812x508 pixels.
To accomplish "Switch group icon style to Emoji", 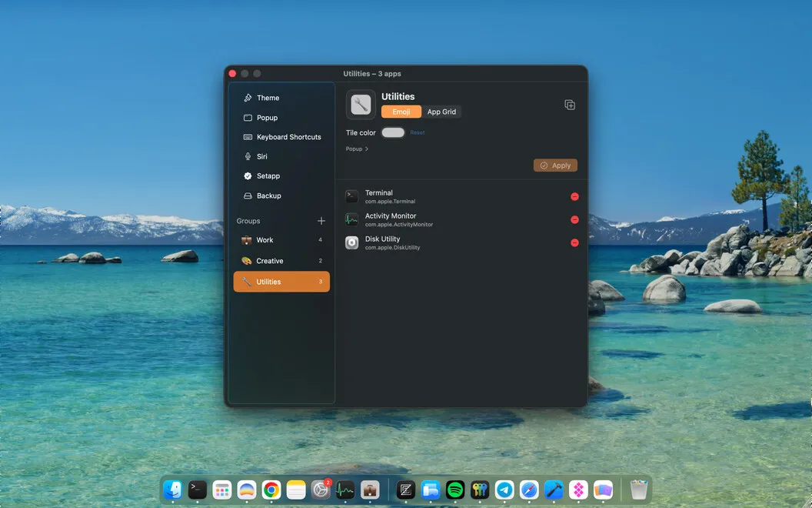I will click(x=401, y=112).
